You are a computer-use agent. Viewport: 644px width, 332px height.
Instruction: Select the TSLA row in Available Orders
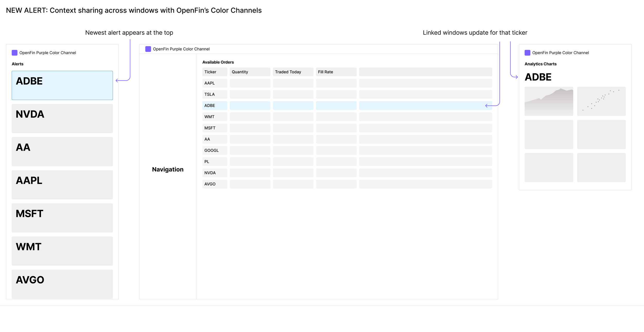tap(215, 94)
